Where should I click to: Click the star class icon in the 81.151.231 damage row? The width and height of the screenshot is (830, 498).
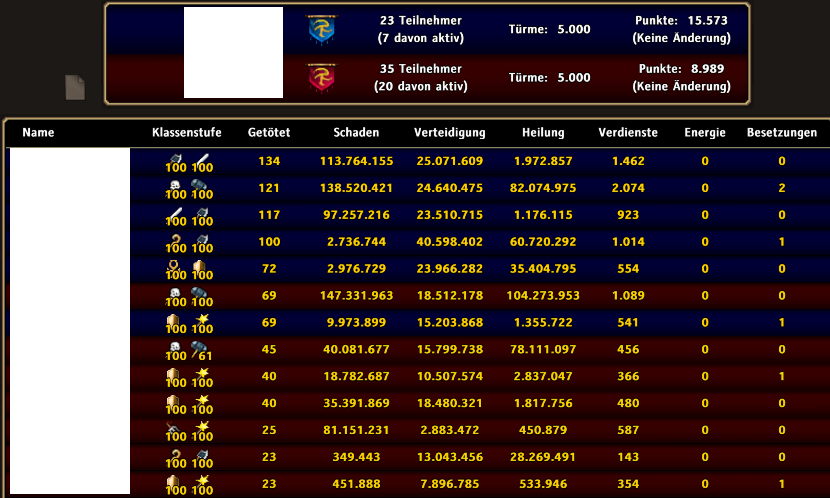point(202,427)
